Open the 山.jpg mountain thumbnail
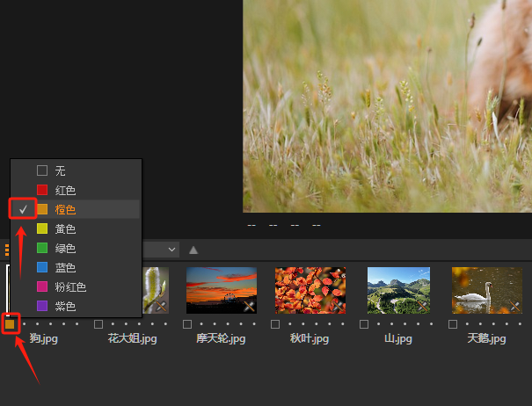This screenshot has height=406, width=532. coord(398,290)
